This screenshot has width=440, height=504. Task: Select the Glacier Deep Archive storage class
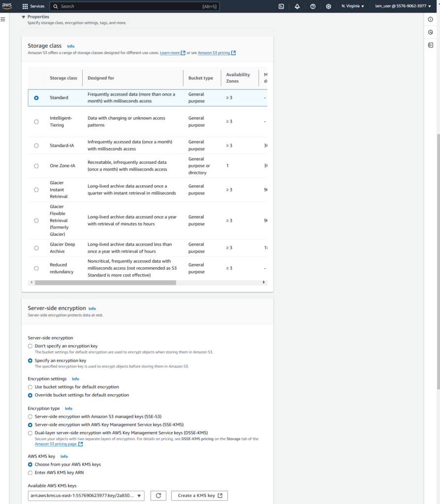pos(36,248)
